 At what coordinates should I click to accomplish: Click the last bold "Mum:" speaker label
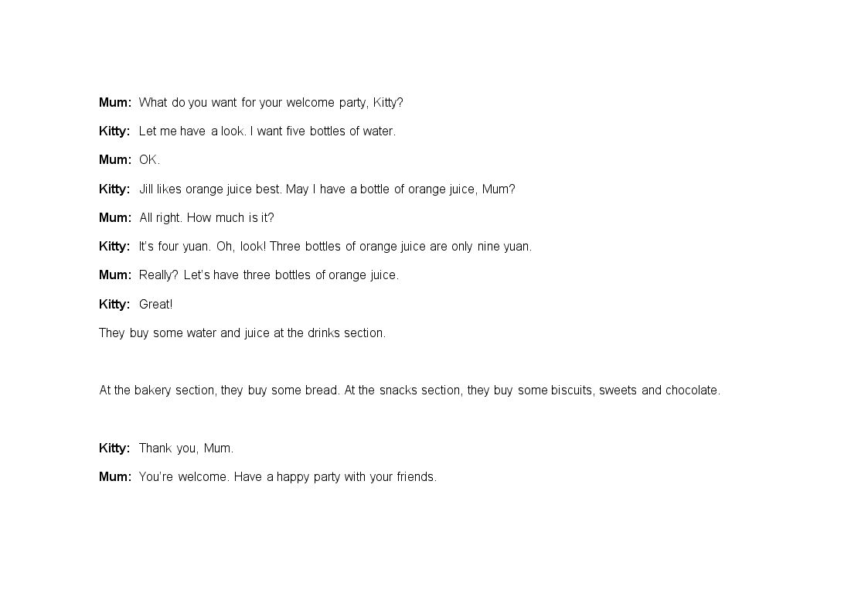(115, 476)
